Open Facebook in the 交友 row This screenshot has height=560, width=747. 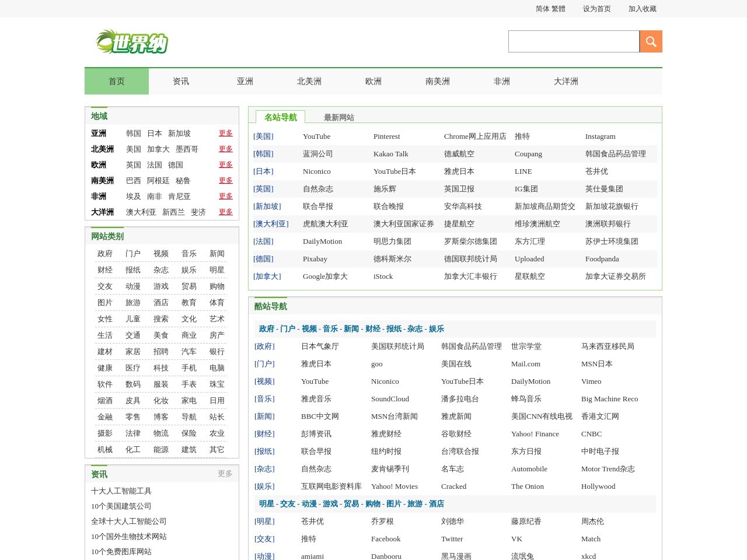(x=386, y=539)
